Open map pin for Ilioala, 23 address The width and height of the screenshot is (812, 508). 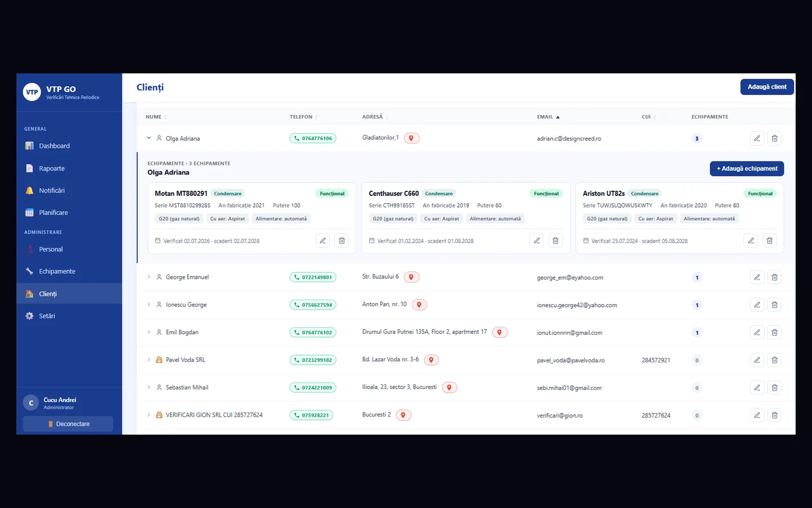coord(449,388)
